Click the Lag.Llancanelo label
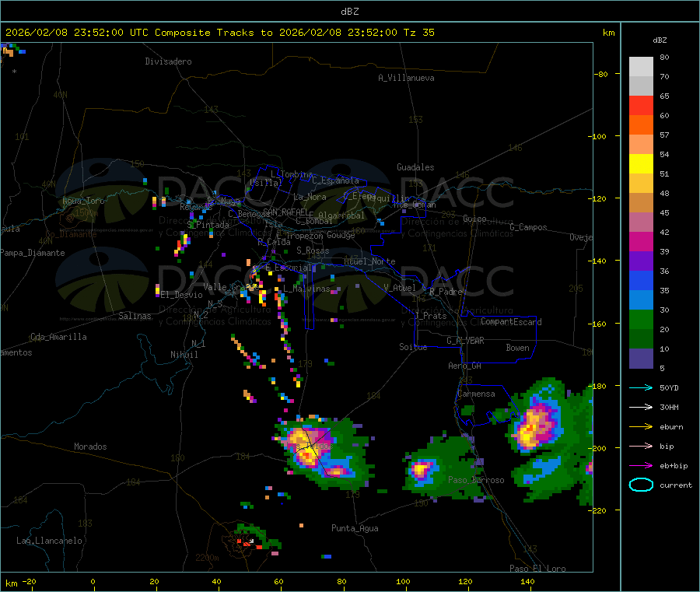This screenshot has height=592, width=700. point(49,541)
